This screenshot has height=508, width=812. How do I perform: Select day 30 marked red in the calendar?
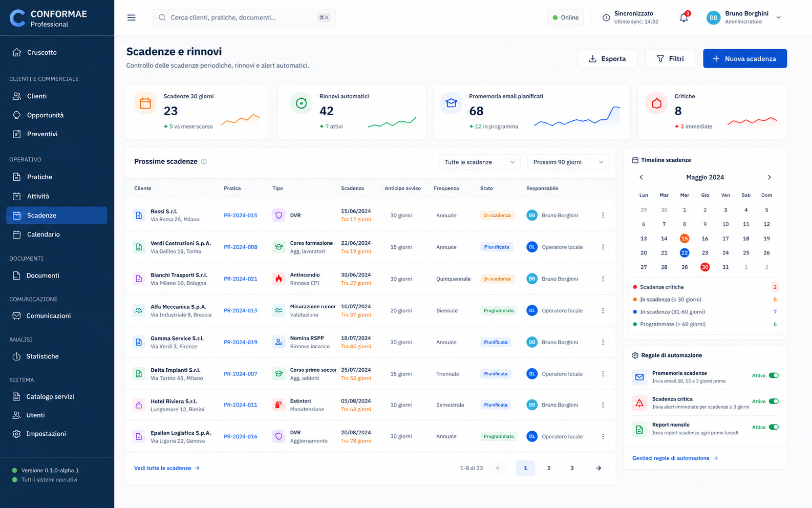[705, 267]
